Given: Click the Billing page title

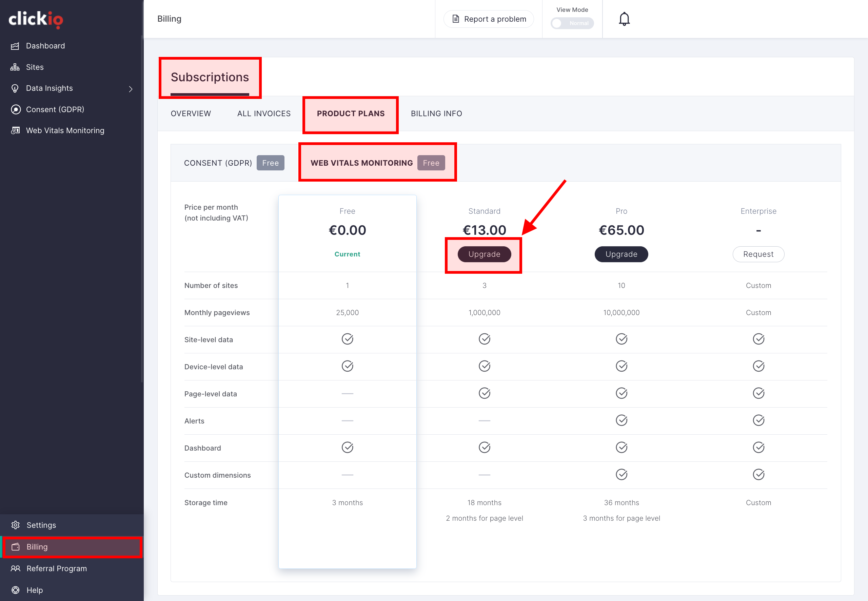Looking at the screenshot, I should click(x=169, y=19).
